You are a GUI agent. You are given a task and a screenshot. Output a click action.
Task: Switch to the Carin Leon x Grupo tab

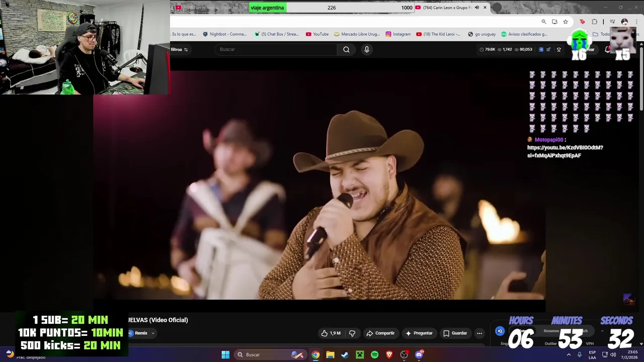coord(447,8)
